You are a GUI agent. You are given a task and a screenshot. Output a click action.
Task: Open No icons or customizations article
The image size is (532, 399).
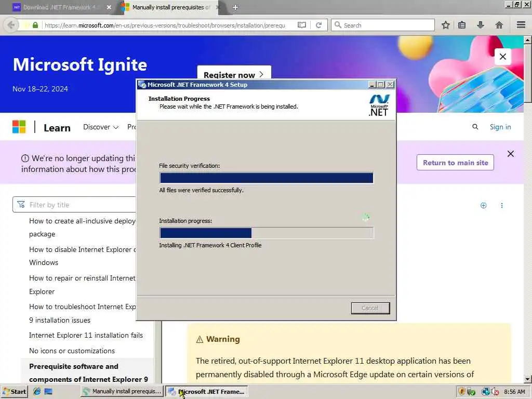72,351
